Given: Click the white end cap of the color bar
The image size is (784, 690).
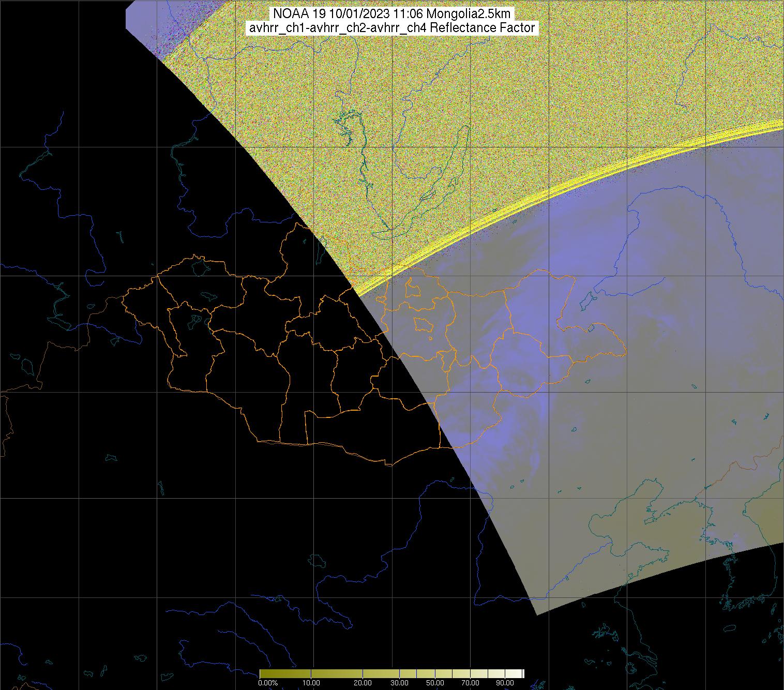Looking at the screenshot, I should 523,673.
